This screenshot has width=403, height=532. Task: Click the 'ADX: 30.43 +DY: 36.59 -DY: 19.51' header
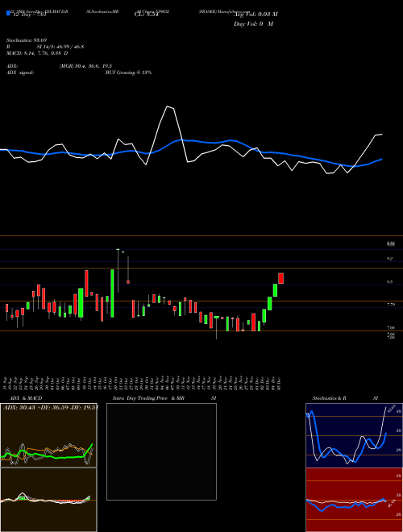51,408
